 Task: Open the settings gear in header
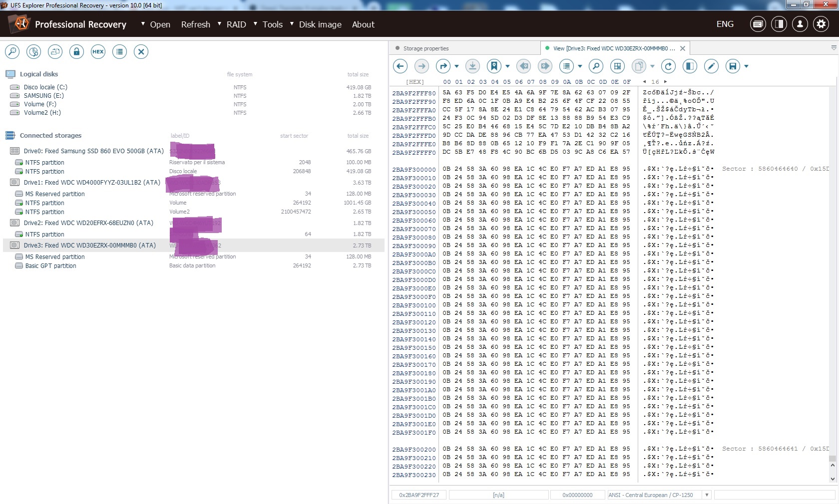point(821,24)
